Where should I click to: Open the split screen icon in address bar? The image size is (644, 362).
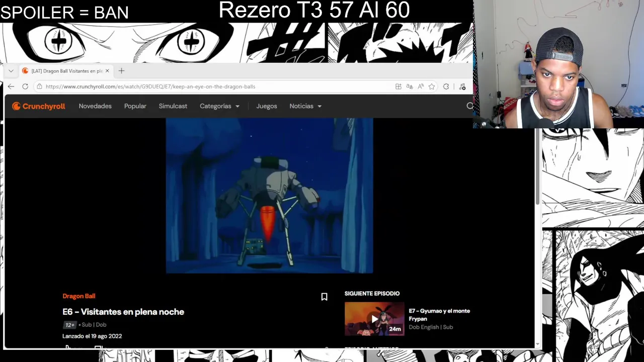pyautogui.click(x=398, y=86)
